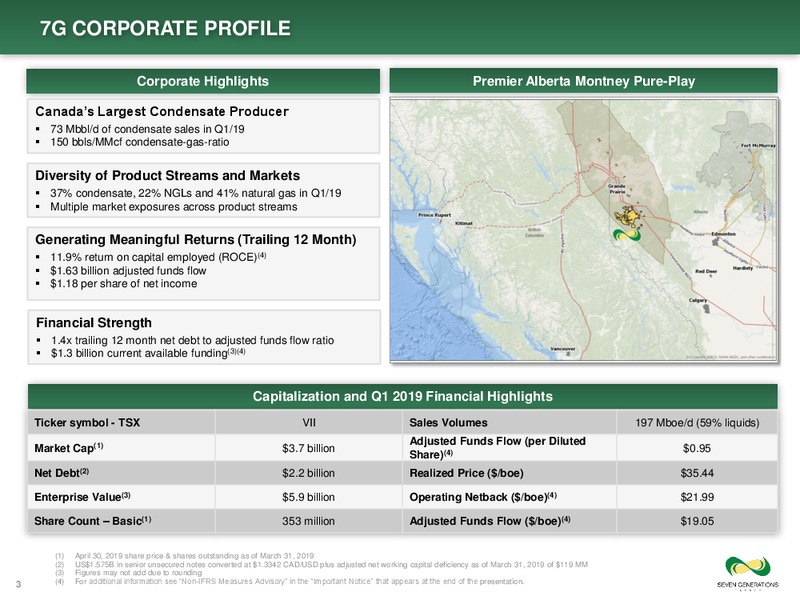The height and width of the screenshot is (600, 800).
Task: Click 'Hardisty' label on map
Action: (743, 268)
